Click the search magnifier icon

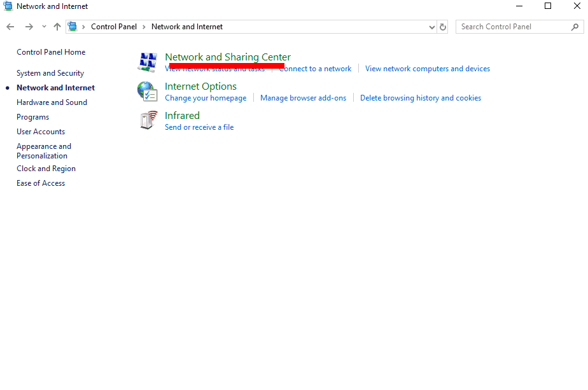tap(575, 27)
